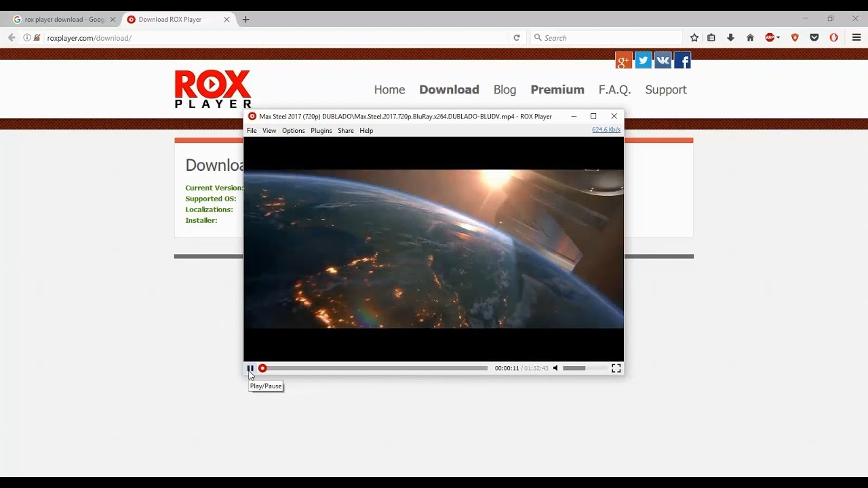Click the volume slider in ROX Player
This screenshot has width=868, height=488.
pyautogui.click(x=584, y=368)
